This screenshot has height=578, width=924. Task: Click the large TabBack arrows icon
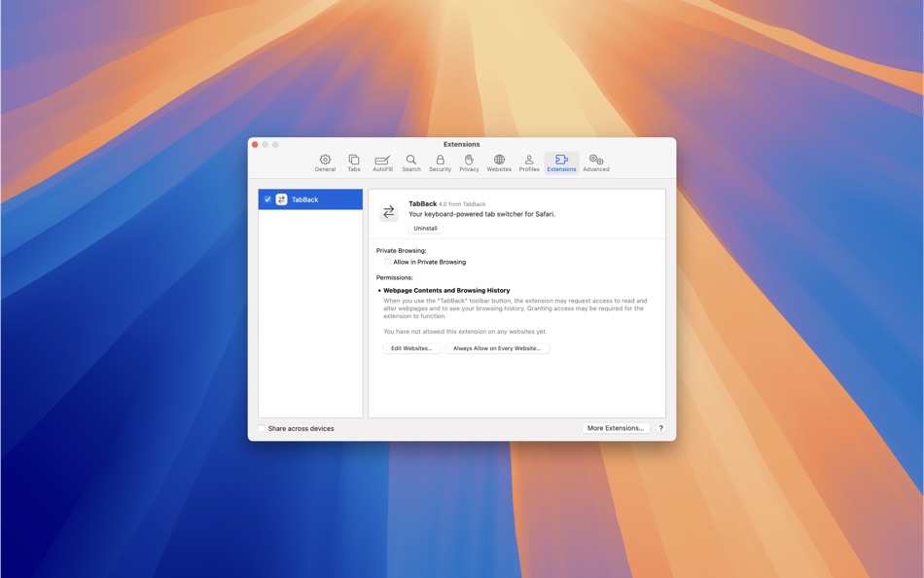pos(388,212)
